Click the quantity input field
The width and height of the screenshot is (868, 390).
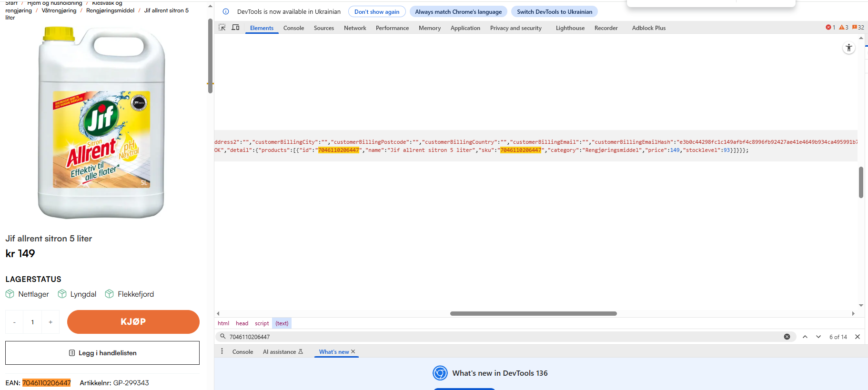click(32, 322)
